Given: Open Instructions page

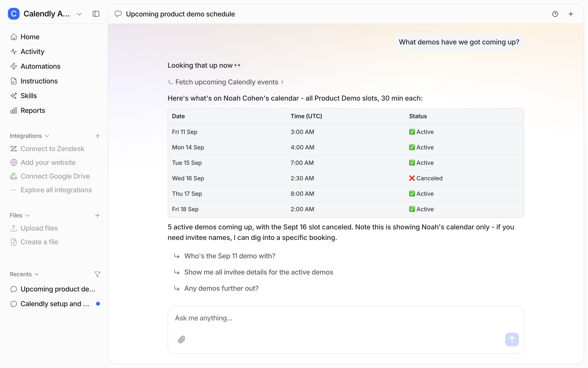Looking at the screenshot, I should 54,81.
